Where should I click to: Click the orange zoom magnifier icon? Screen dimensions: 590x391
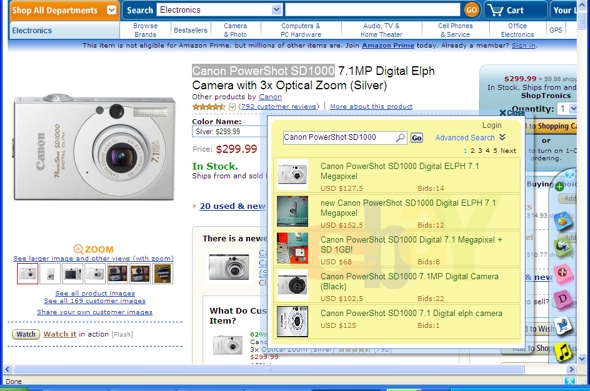78,249
